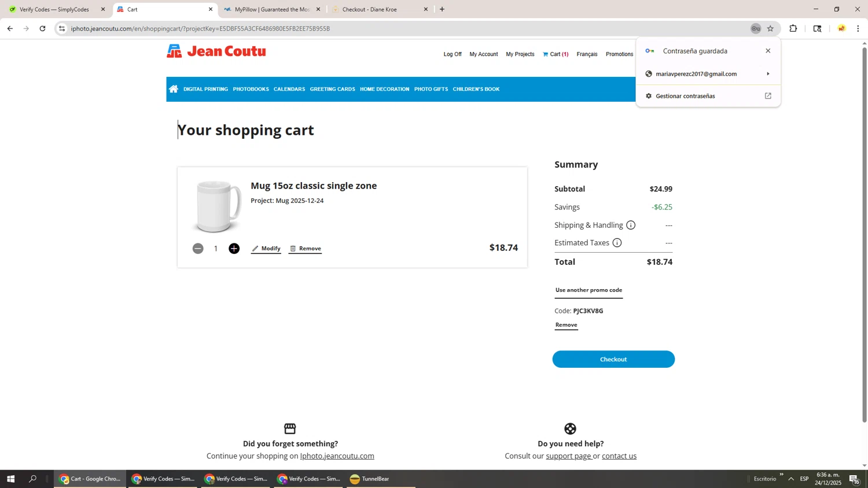Open Gestionar contraseñas settings
Viewport: 868px width, 488px height.
point(708,96)
